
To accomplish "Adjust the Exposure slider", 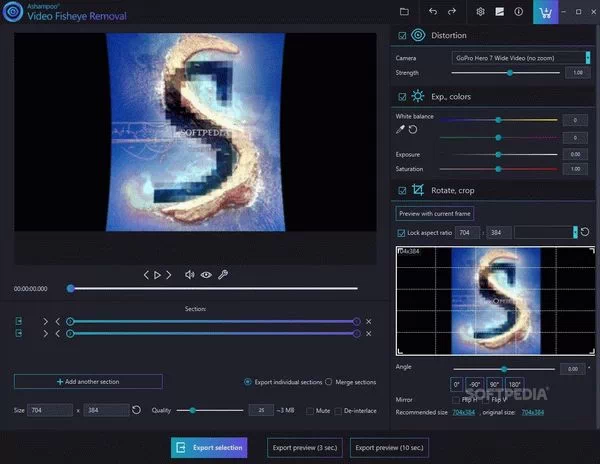I will (499, 155).
